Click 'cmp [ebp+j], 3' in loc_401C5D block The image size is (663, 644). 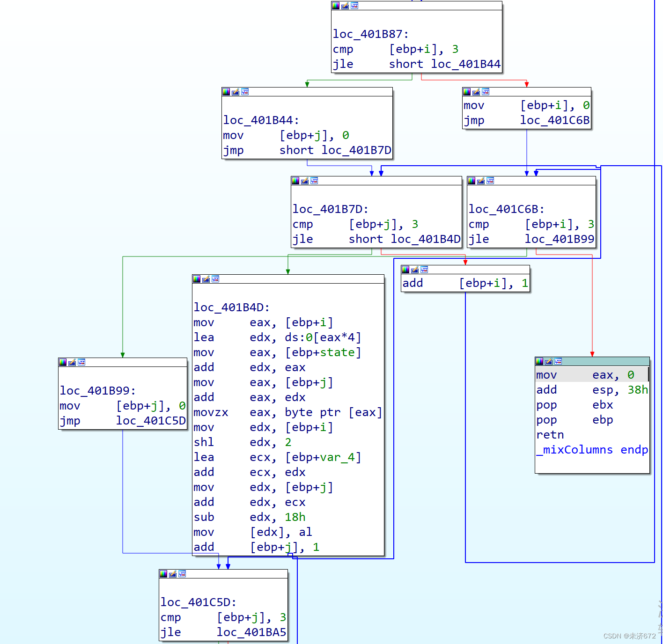(x=223, y=617)
